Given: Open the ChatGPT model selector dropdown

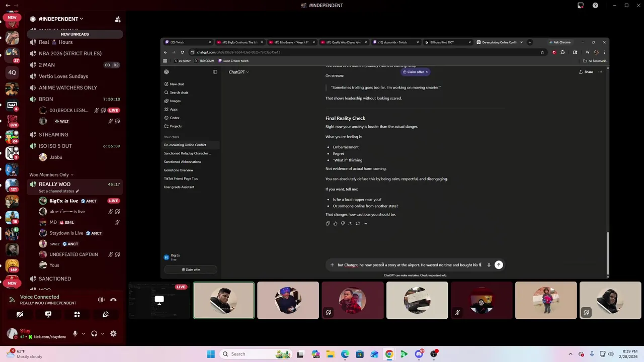Looking at the screenshot, I should pyautogui.click(x=239, y=72).
